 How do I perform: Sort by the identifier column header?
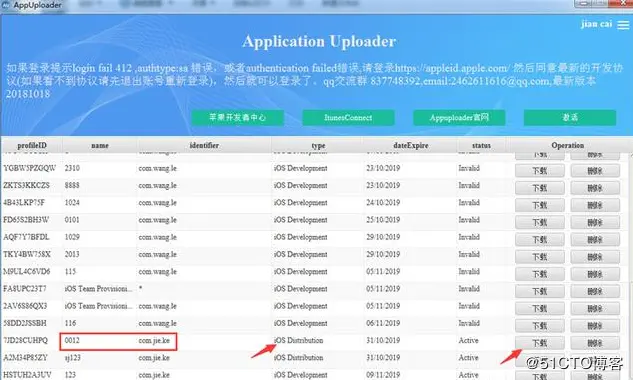(204, 145)
